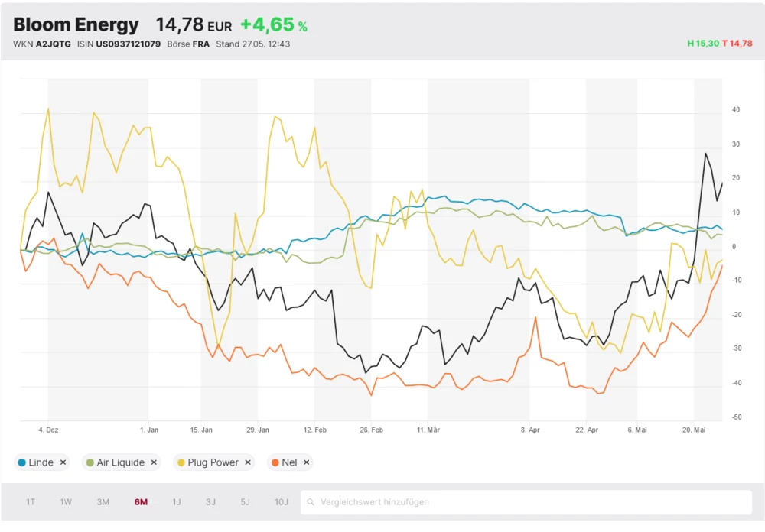This screenshot has width=765, height=532.
Task: Select the active 6M range
Action: pos(141,502)
